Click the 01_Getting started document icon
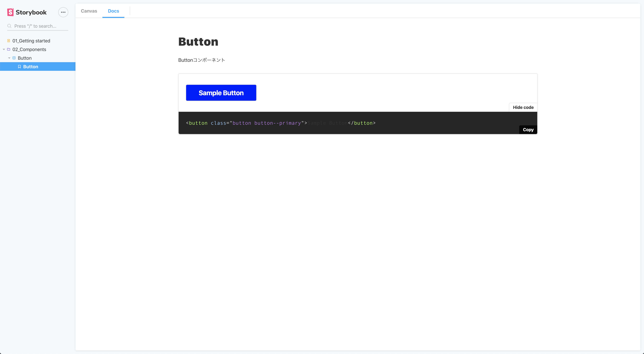 click(9, 41)
